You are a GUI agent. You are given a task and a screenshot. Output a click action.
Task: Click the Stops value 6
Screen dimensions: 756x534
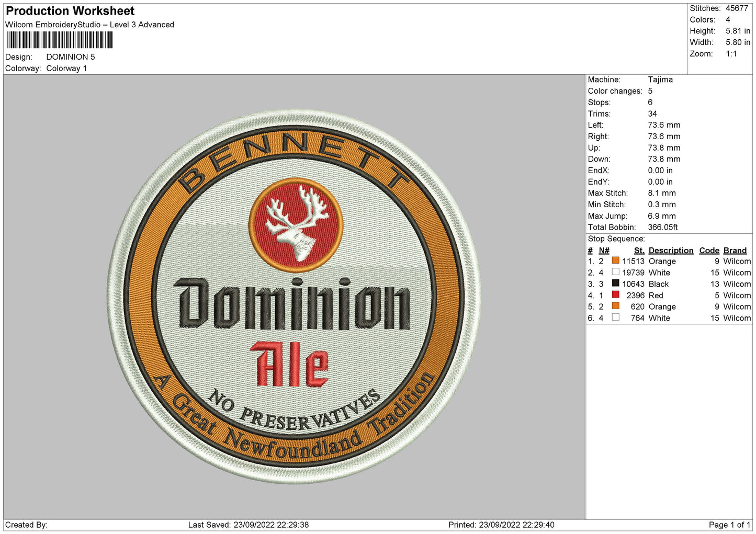coord(650,103)
